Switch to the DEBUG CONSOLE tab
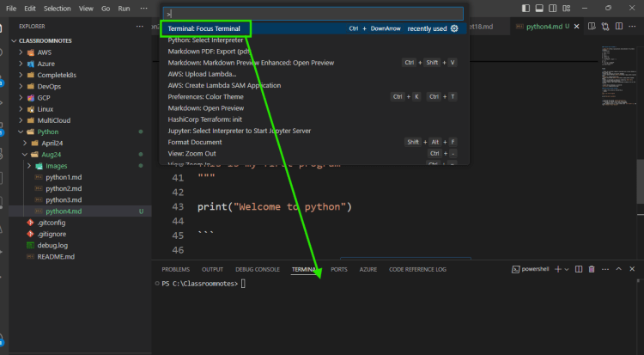The height and width of the screenshot is (355, 644). pos(258,269)
